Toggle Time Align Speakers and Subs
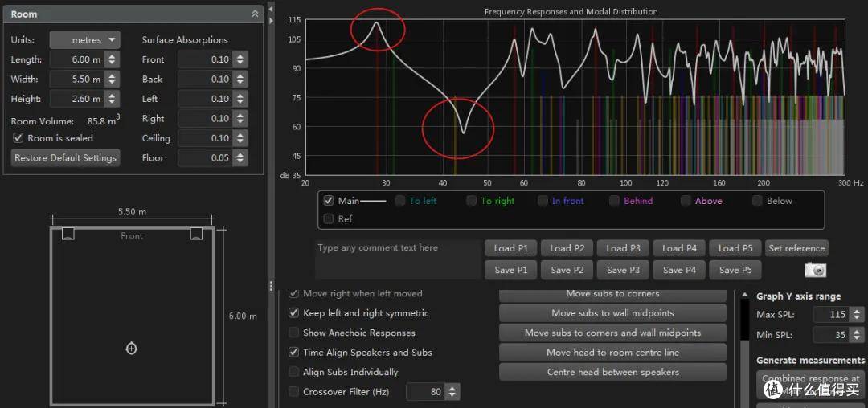 [x=294, y=352]
